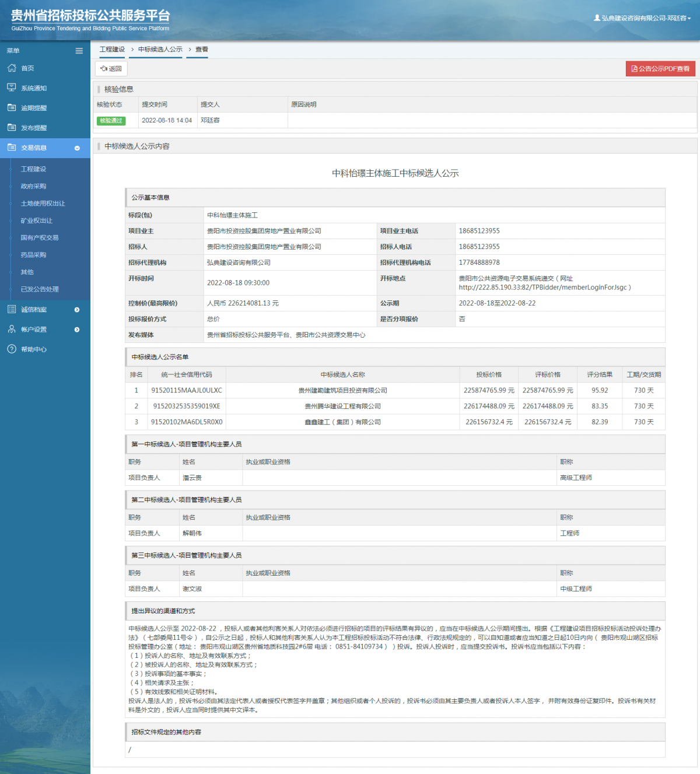Click breadcrumb 查看
Viewport: 700px width, 774px height.
(x=202, y=50)
